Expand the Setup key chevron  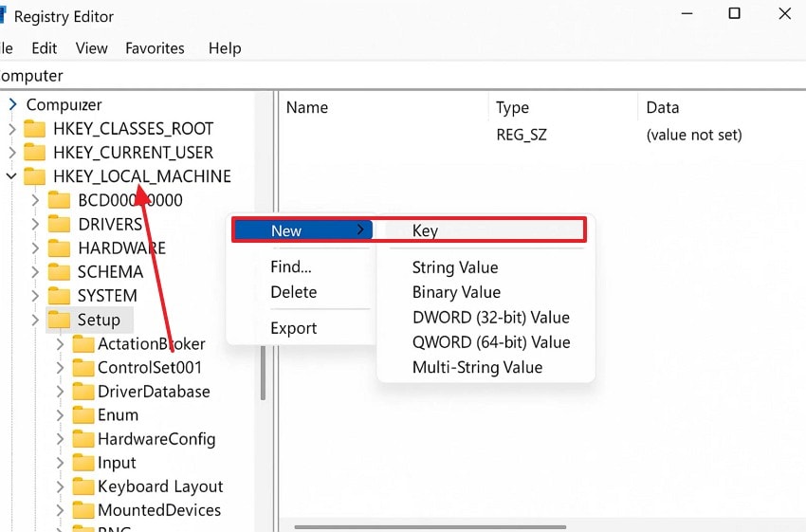pos(35,320)
